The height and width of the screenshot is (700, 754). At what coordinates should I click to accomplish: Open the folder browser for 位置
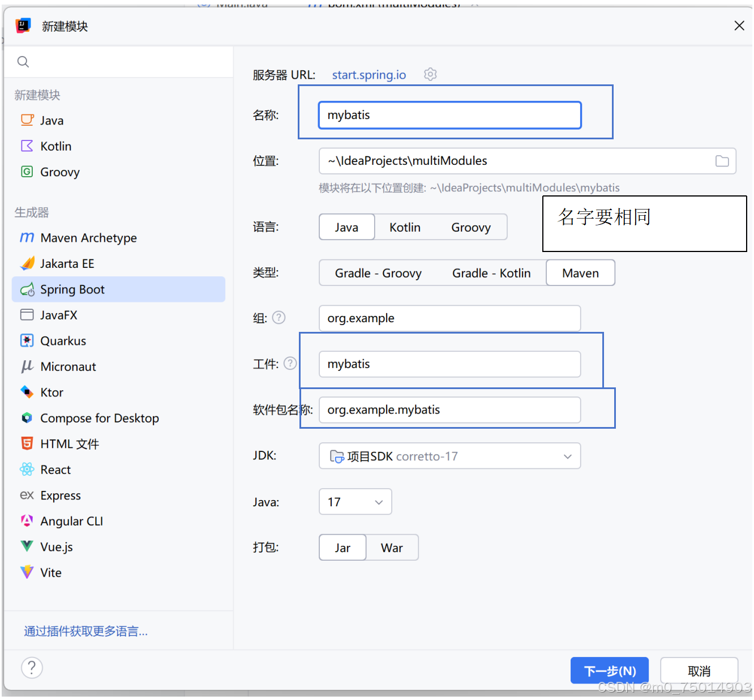coord(722,161)
